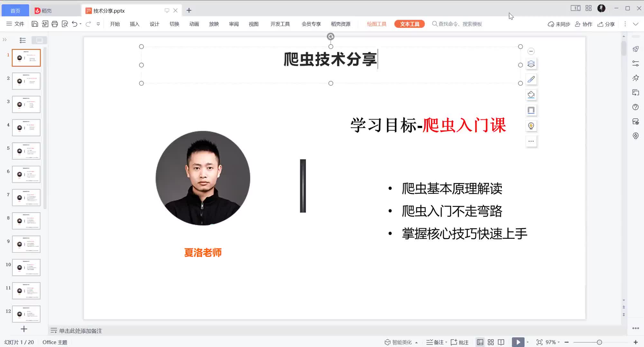The width and height of the screenshot is (644, 347).
Task: Click the split window layout icon at top
Action: tap(575, 8)
